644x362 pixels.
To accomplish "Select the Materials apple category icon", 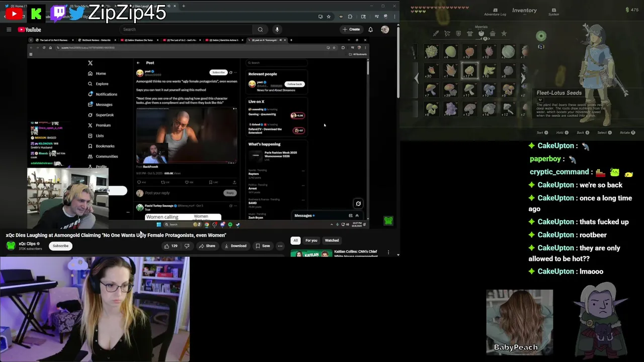I will tap(481, 33).
